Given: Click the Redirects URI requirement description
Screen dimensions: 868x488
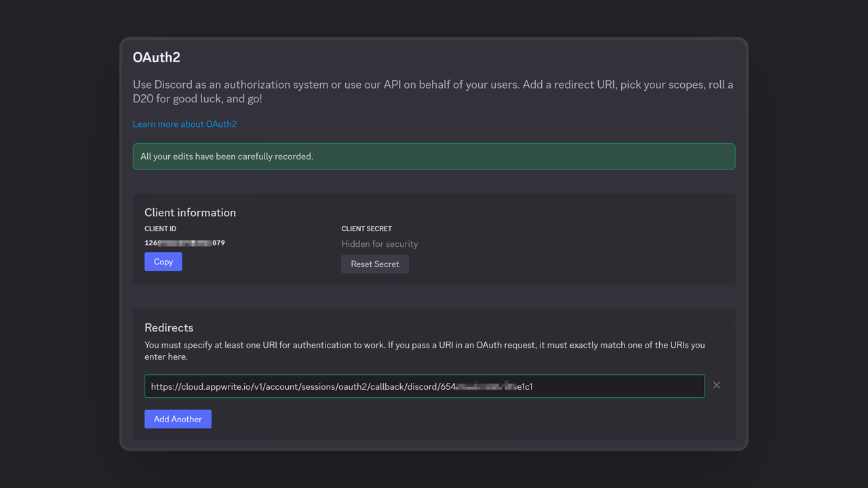Looking at the screenshot, I should click(x=425, y=350).
